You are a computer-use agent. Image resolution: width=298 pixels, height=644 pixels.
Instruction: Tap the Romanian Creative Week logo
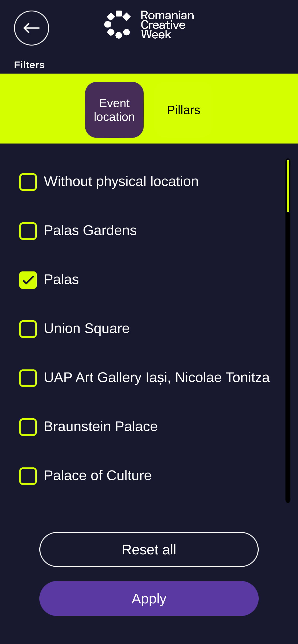point(149,25)
